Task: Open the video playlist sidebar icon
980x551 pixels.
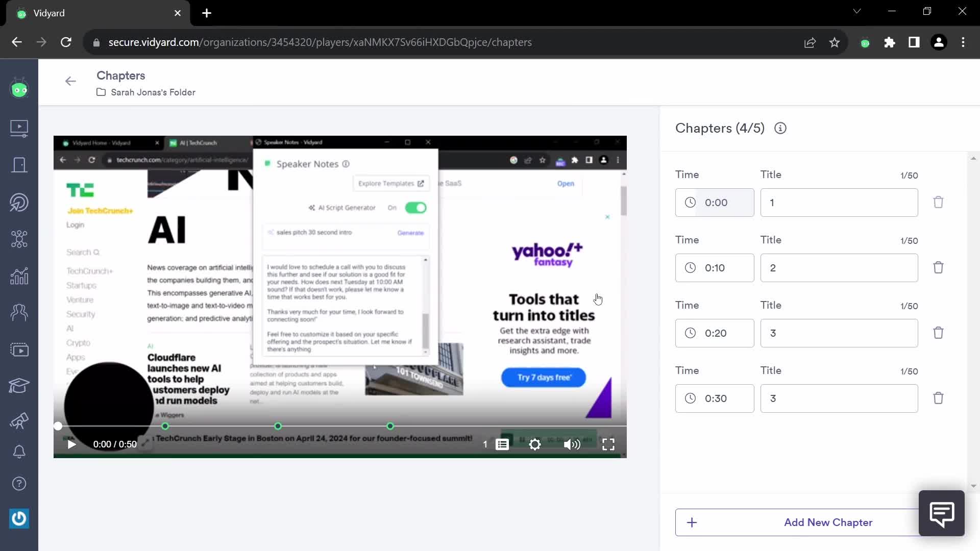Action: click(19, 349)
